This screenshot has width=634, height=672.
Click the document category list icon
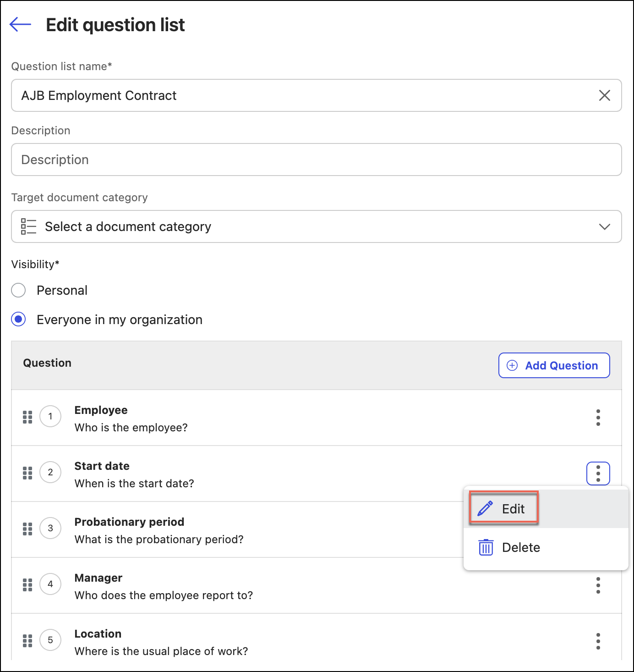click(x=28, y=226)
